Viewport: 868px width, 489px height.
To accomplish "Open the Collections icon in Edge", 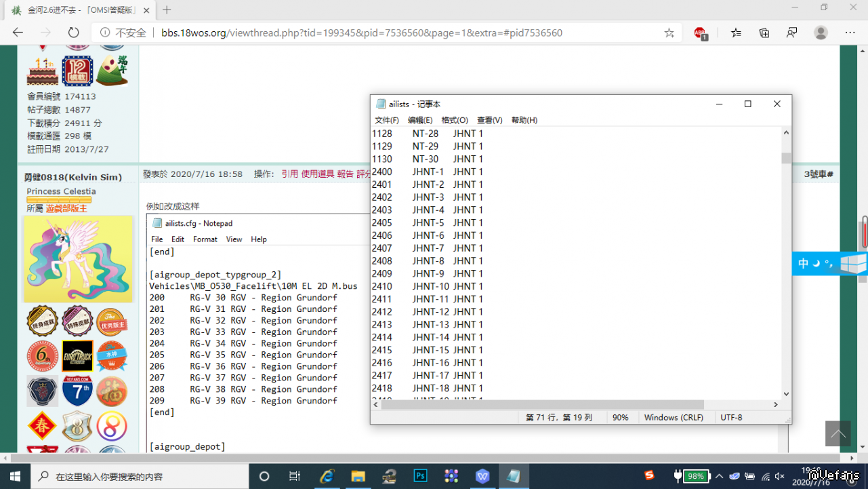I will [764, 33].
